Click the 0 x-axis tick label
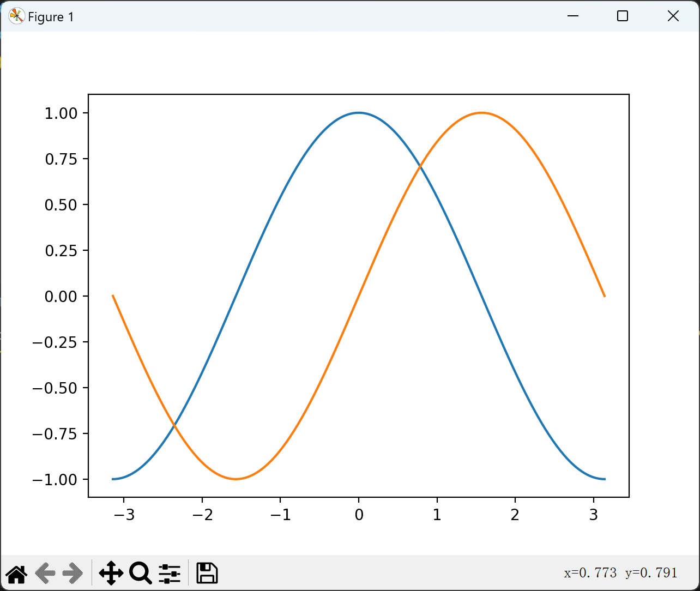 (359, 515)
